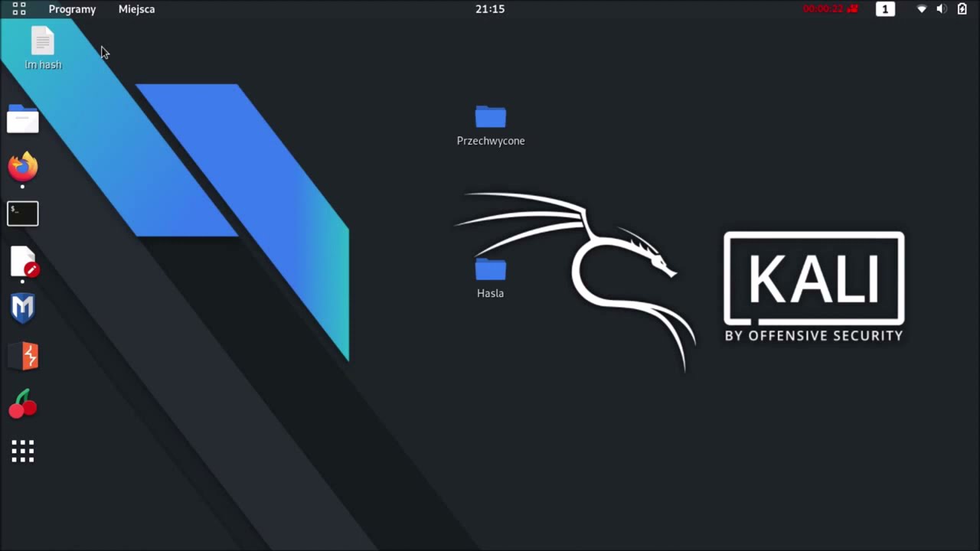Image resolution: width=980 pixels, height=551 pixels.
Task: Click the Hasla folder label
Action: click(x=491, y=293)
